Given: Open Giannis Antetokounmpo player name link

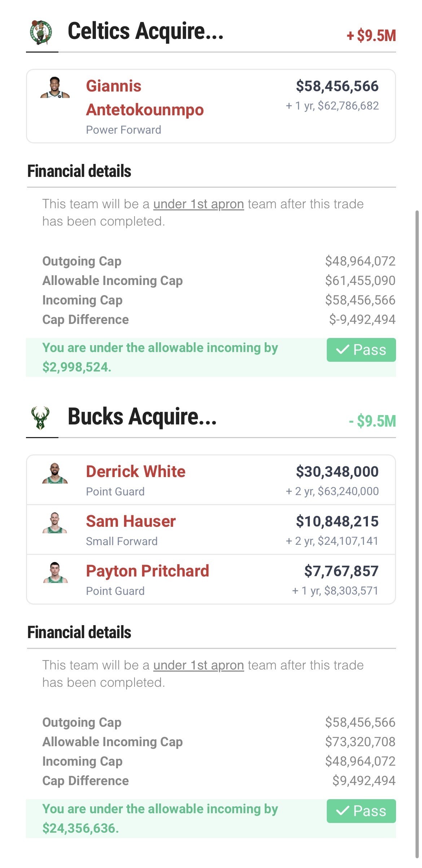Looking at the screenshot, I should tap(144, 98).
